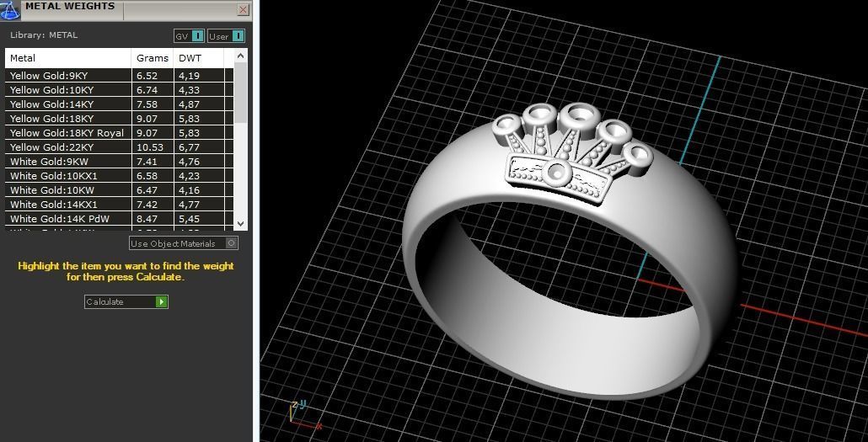
Task: Click the 4,19 DWT value
Action: pos(190,76)
